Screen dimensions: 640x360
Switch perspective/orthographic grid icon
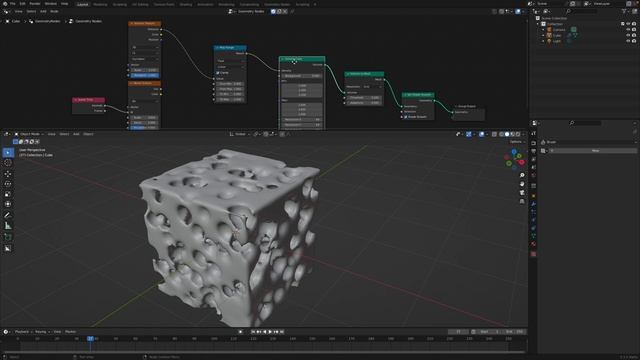522,202
